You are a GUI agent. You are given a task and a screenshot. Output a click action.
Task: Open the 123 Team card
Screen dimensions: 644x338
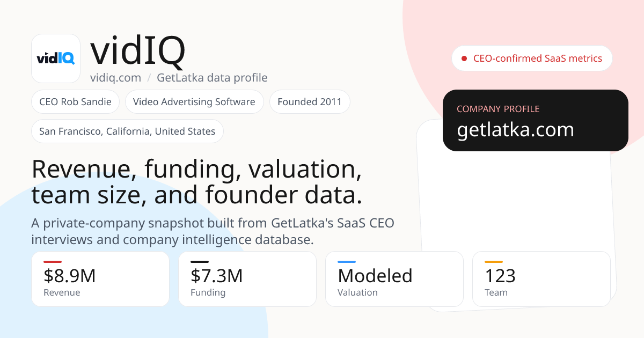[541, 279]
